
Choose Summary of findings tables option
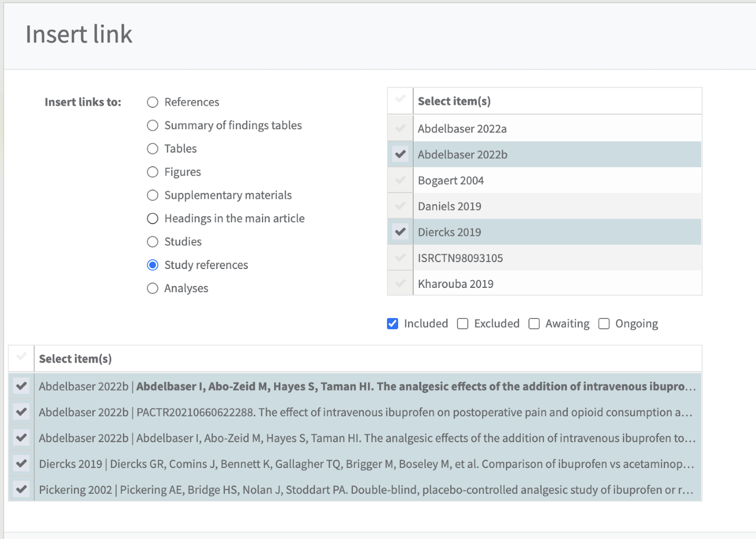tap(153, 125)
